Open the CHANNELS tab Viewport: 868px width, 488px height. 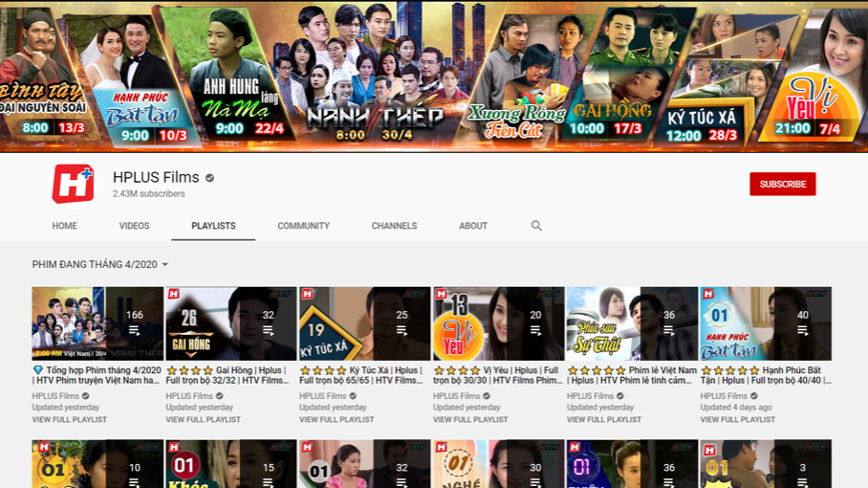pyautogui.click(x=394, y=226)
